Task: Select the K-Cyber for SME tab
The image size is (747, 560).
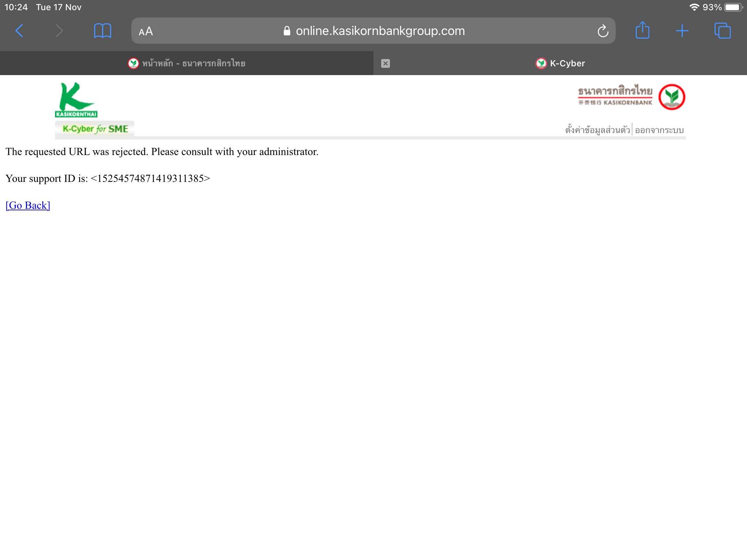Action: [95, 129]
